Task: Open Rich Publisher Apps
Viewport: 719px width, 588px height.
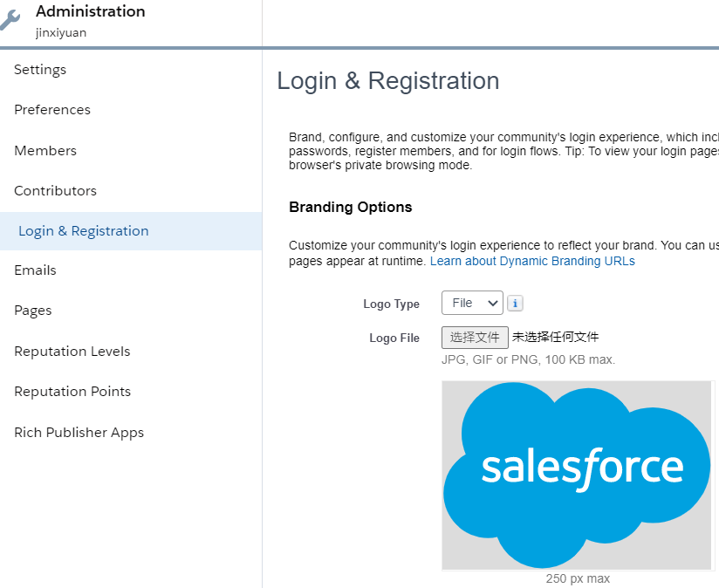Action: coord(79,433)
